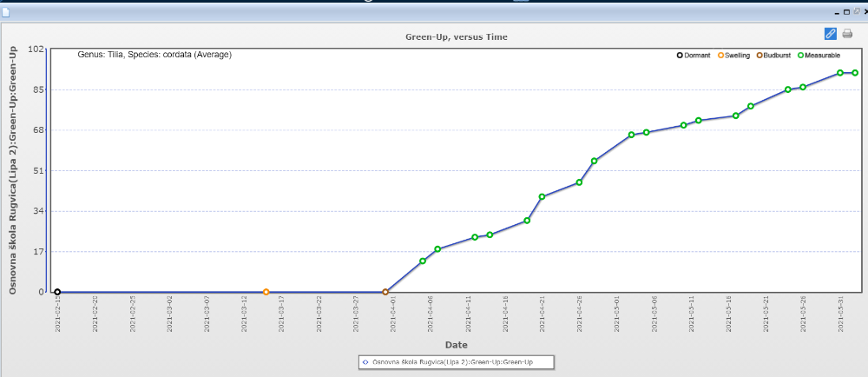Click the orange Swelling data point on baseline

click(x=266, y=292)
